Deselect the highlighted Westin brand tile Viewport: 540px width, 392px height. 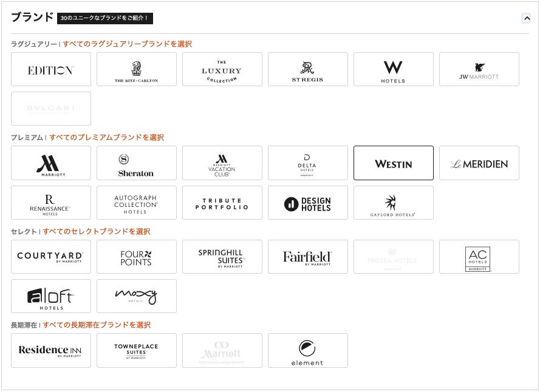394,163
